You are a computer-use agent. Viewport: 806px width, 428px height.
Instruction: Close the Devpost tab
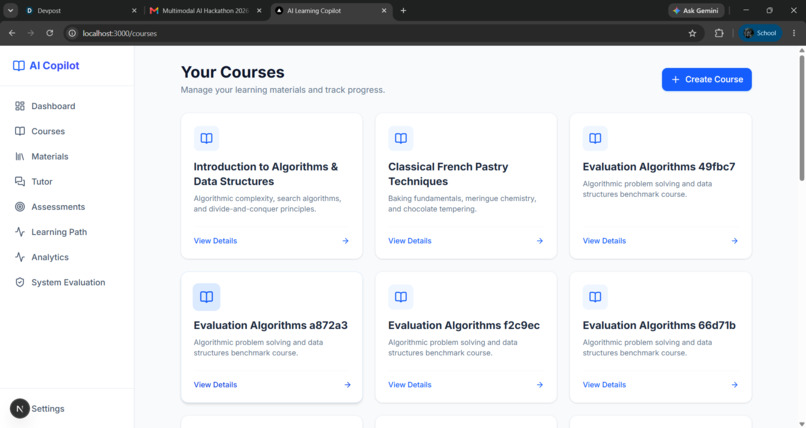click(x=134, y=10)
